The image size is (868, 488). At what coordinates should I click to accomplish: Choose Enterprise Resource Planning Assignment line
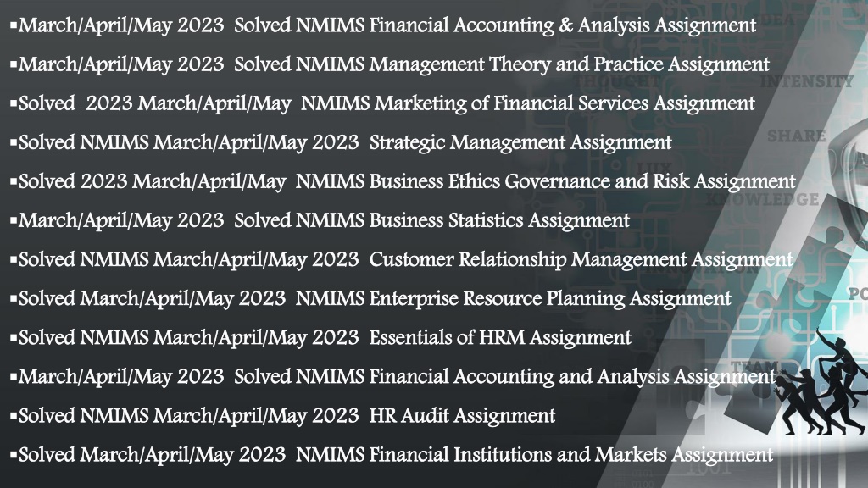[371, 299]
